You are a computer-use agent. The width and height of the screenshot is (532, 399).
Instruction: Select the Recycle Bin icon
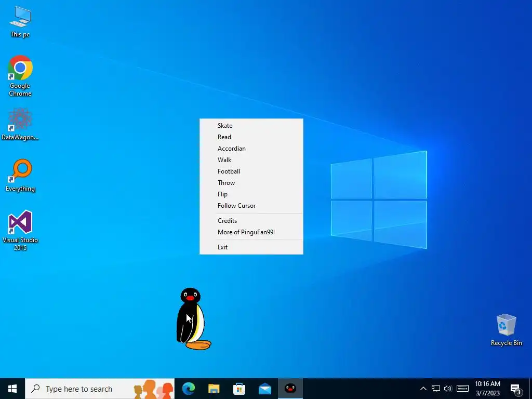(x=506, y=330)
